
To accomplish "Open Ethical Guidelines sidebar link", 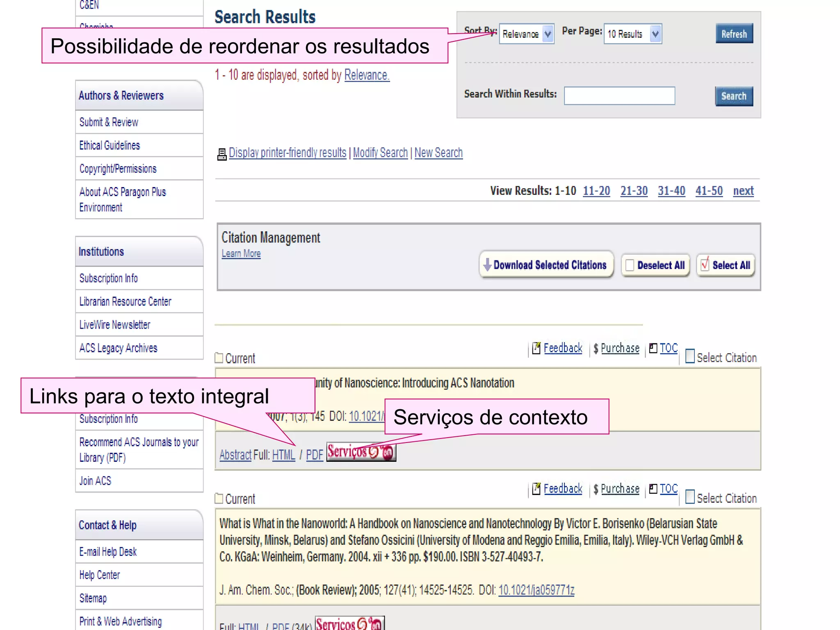I will pyautogui.click(x=110, y=146).
